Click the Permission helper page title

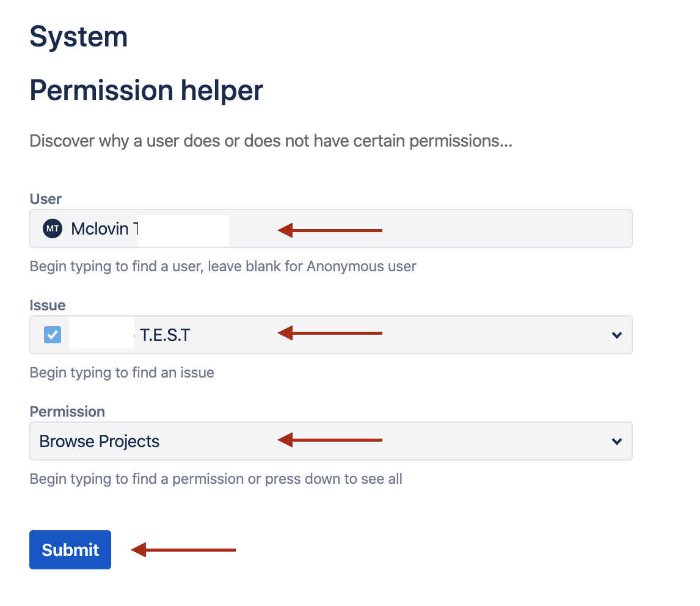[x=147, y=90]
